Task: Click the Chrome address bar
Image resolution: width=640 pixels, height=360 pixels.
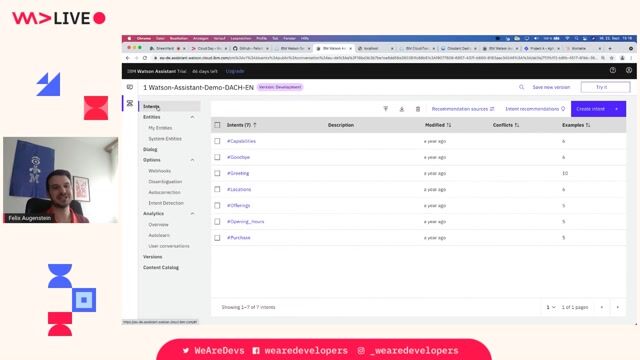Action: 378,58
